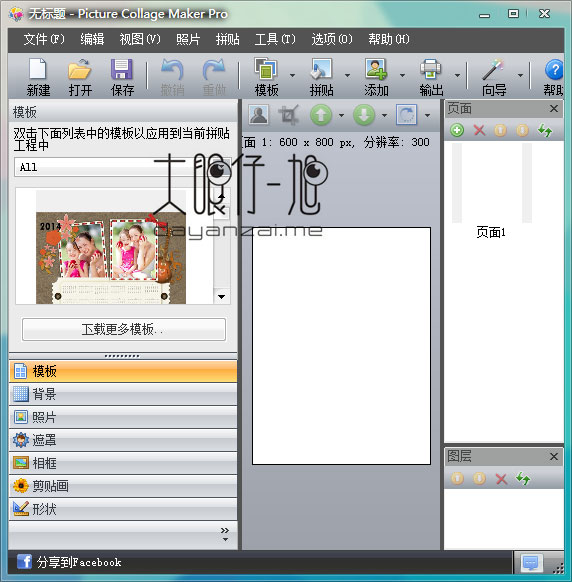
Task: Expand the up arrow icon's dropdown
Action: coord(341,115)
